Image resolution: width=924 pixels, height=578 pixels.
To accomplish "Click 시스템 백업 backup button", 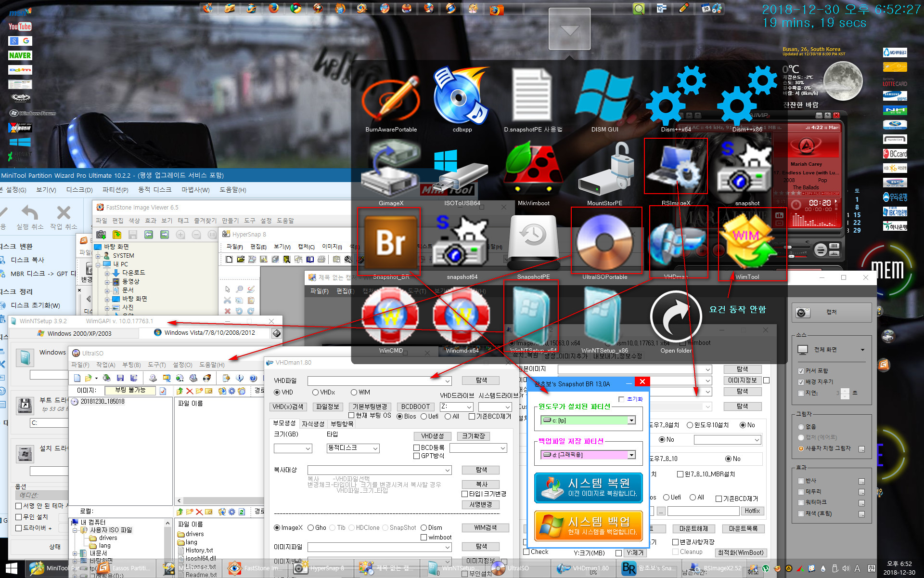I will 588,526.
